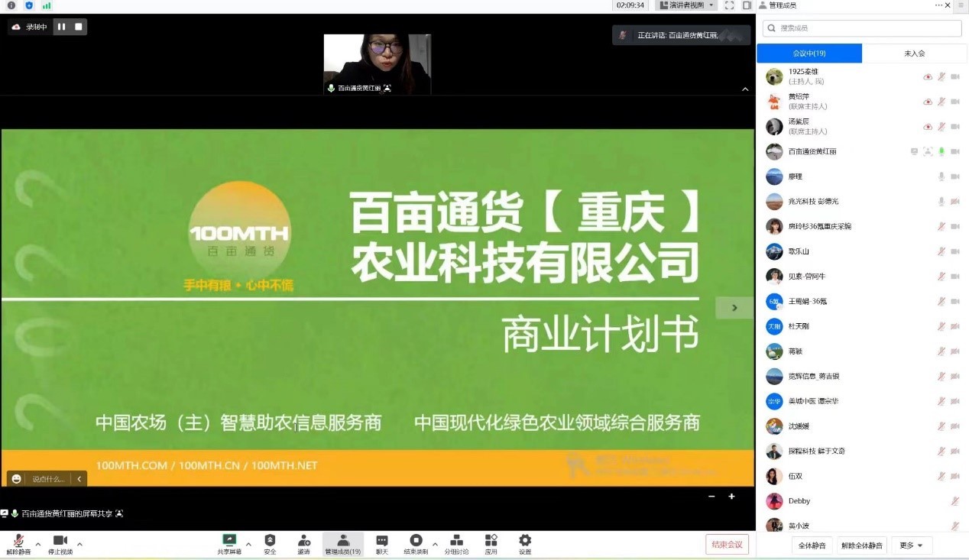Click the 解除全体静音 unmute all button
This screenshot has width=969, height=560.
point(862,545)
